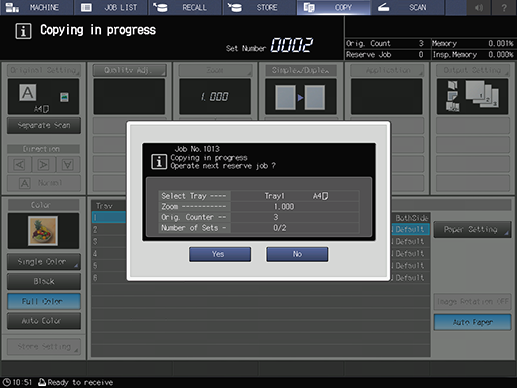Select the down direction arrow icon
This screenshot has width=517, height=388.
coord(68,164)
